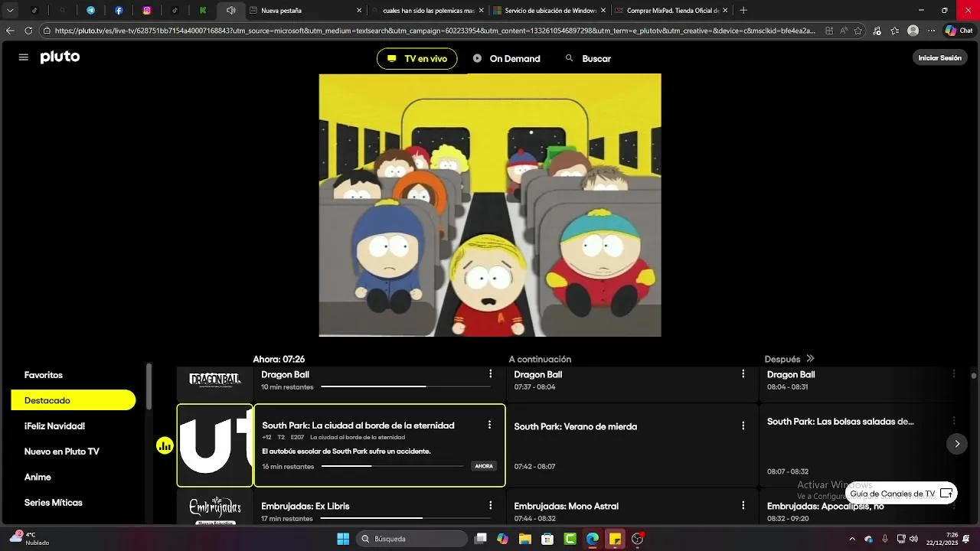The image size is (980, 551).
Task: Click the category list scrollbar
Action: 149,386
